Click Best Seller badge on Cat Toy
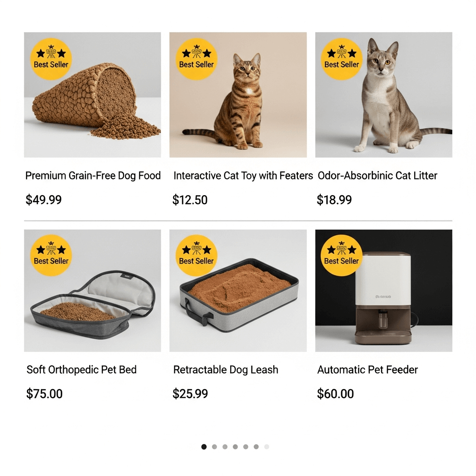476x476 pixels. pyautogui.click(x=197, y=59)
